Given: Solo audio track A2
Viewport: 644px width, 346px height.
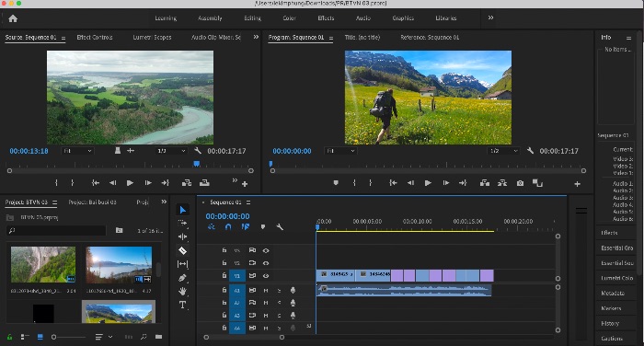Looking at the screenshot, I should [x=280, y=303].
